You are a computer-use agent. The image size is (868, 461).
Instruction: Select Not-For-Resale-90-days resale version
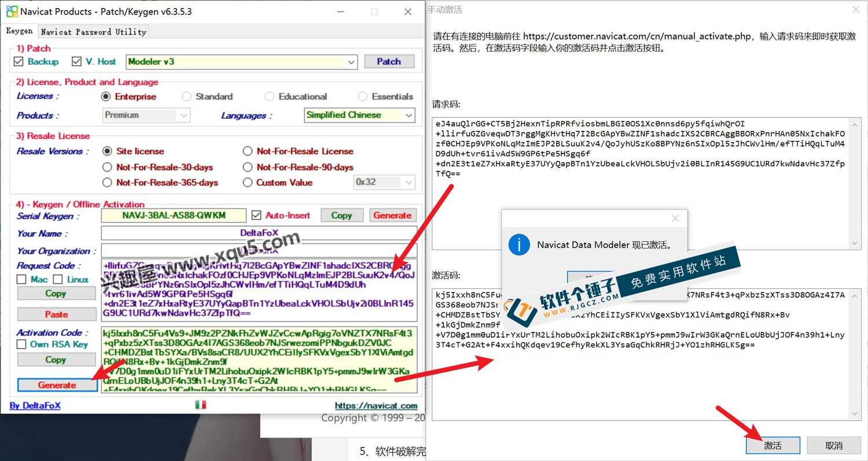coord(247,167)
